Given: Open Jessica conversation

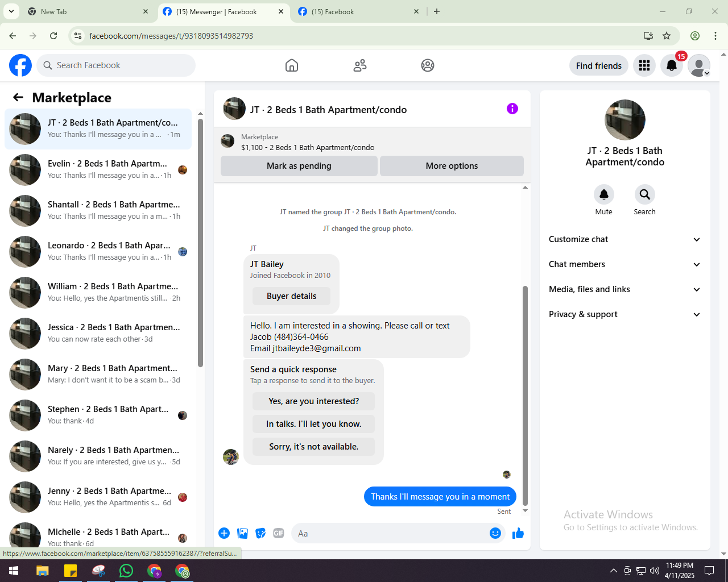Looking at the screenshot, I should click(x=98, y=333).
